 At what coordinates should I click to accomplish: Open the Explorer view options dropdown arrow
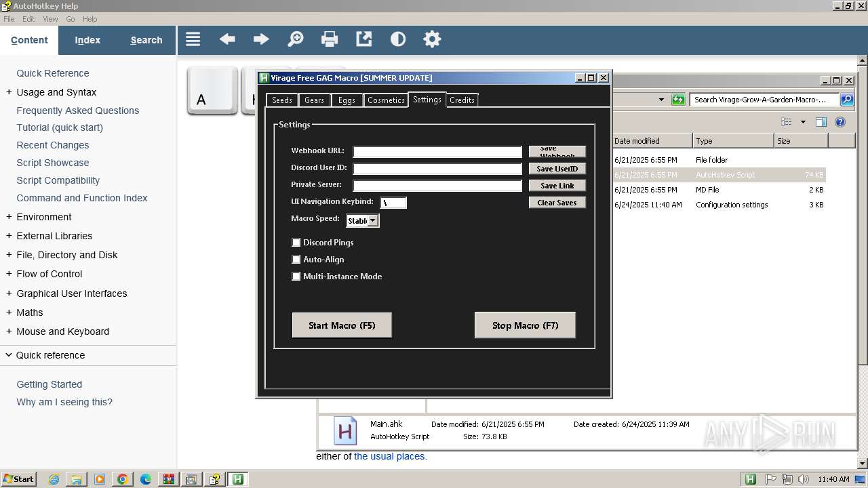[x=803, y=122]
